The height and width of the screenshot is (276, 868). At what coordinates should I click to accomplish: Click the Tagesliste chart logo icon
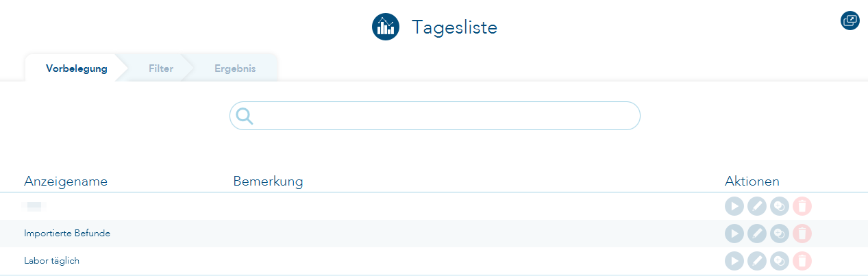pyautogui.click(x=386, y=27)
